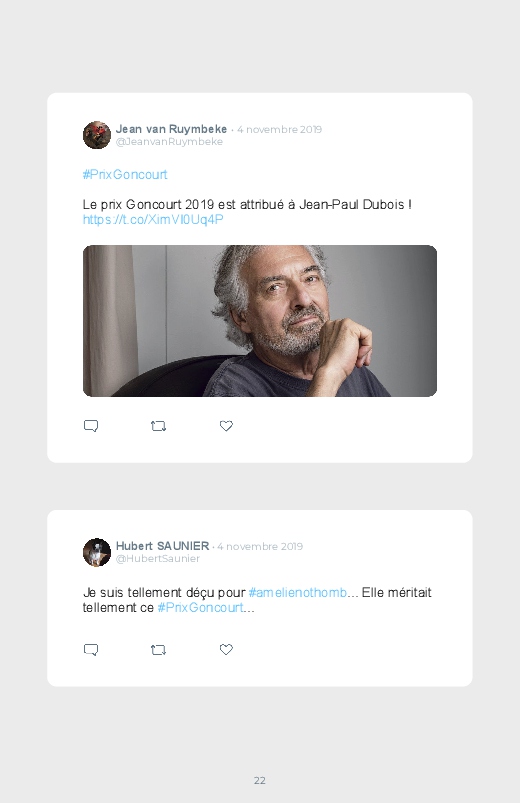The width and height of the screenshot is (520, 803).
Task: Click the @HubertSaunier handle
Action: [158, 559]
